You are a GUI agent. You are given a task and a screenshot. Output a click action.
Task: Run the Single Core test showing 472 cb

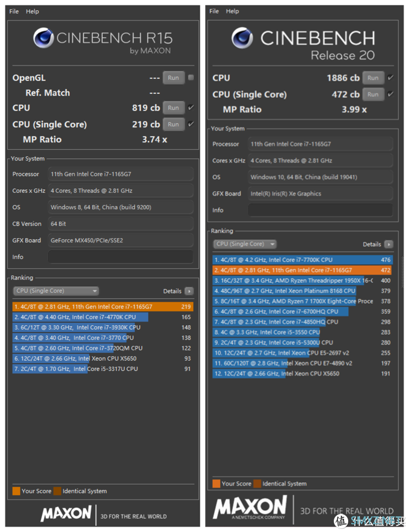pyautogui.click(x=373, y=94)
